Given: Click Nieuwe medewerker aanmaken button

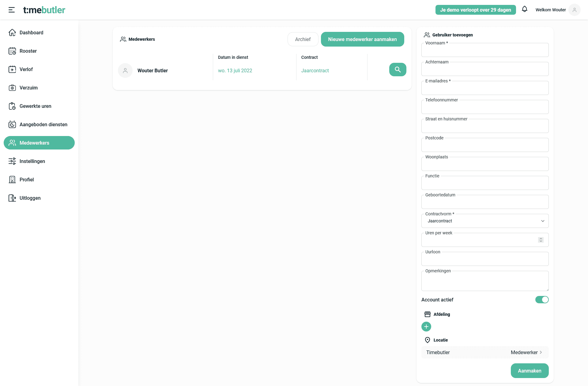Looking at the screenshot, I should pyautogui.click(x=363, y=39).
